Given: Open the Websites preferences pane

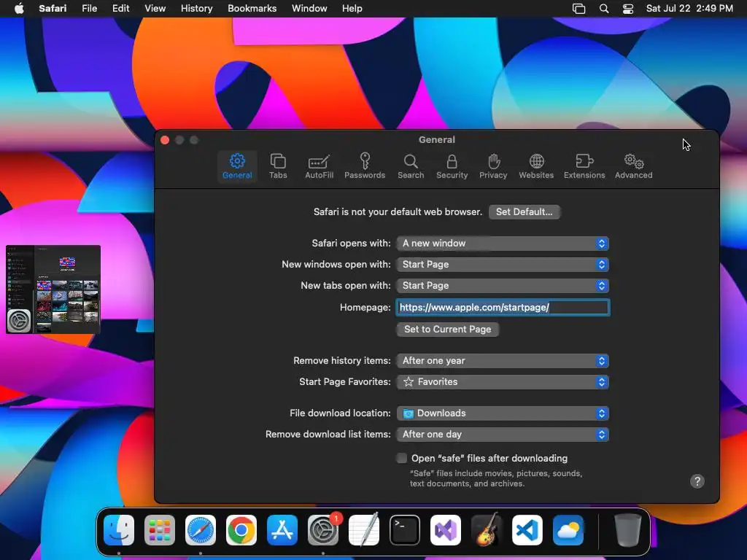Looking at the screenshot, I should tap(536, 166).
